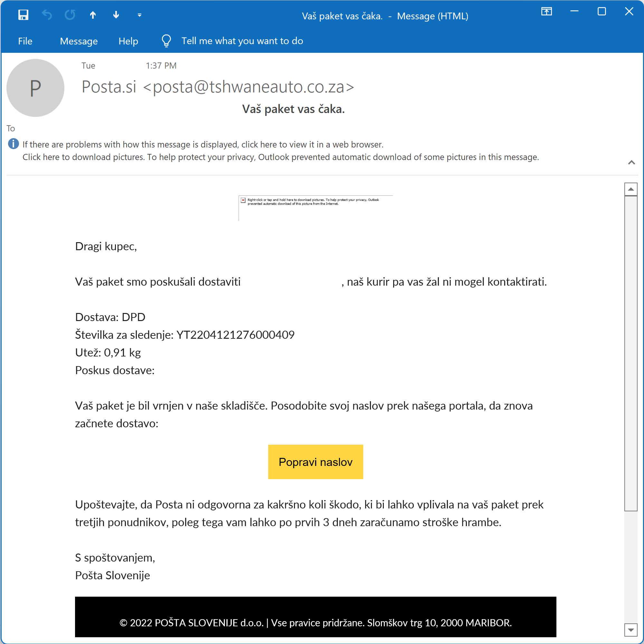Click the To label in header
Viewport: 644px width, 644px height.
11,128
